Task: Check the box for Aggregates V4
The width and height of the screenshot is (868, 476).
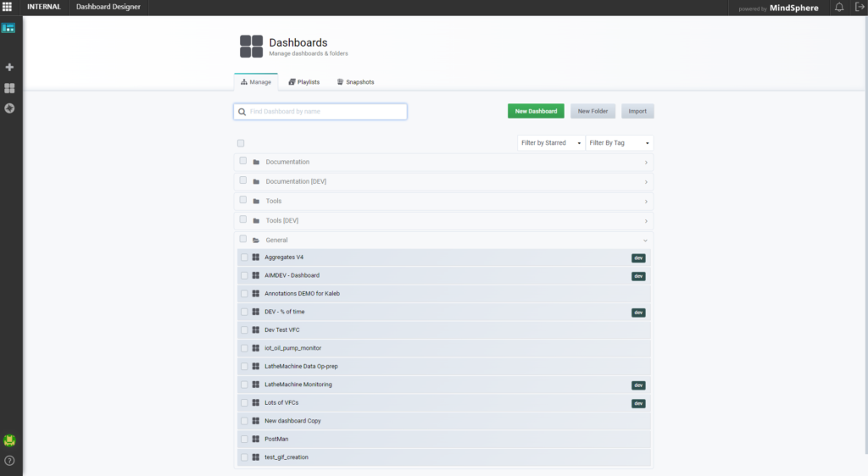Action: pyautogui.click(x=244, y=257)
